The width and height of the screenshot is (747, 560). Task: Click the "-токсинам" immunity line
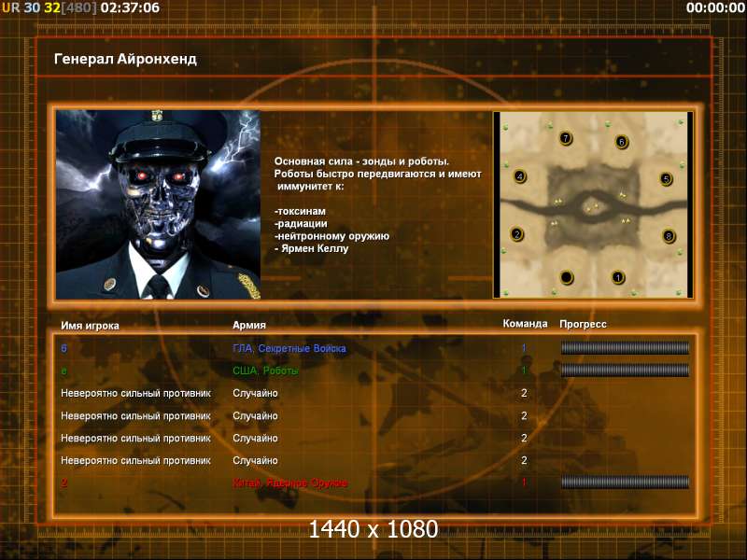click(300, 211)
